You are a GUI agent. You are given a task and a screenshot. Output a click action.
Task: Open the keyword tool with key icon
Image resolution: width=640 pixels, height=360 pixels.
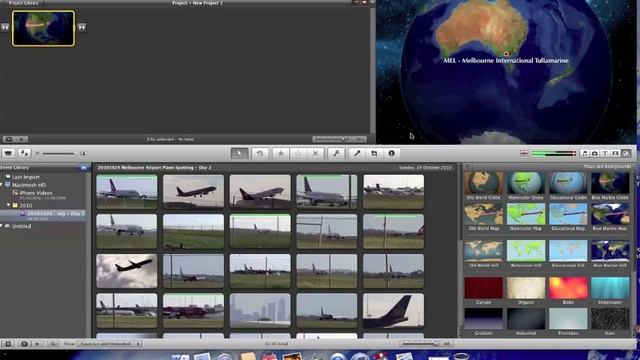[x=336, y=153]
